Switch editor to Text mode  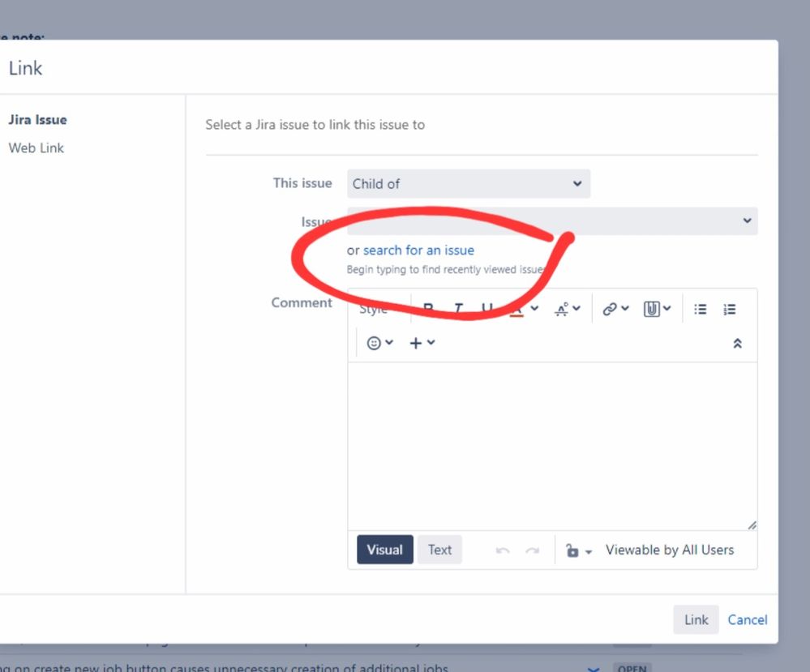click(x=439, y=550)
